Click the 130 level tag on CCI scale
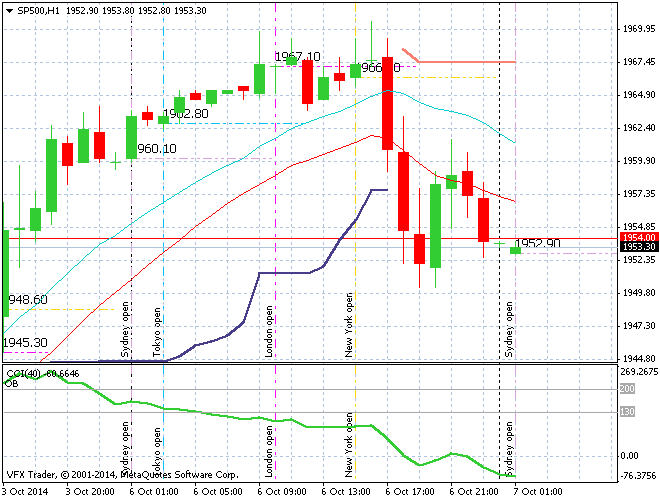 (x=627, y=411)
